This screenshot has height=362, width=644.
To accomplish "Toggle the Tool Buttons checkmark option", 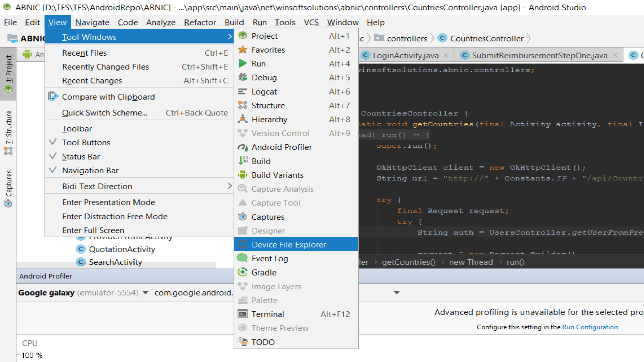I will [x=86, y=142].
